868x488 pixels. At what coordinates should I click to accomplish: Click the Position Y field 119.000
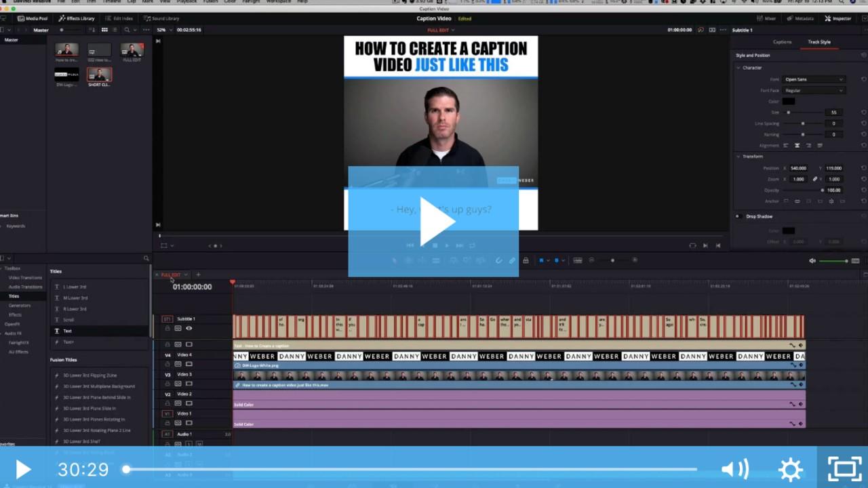coord(834,168)
